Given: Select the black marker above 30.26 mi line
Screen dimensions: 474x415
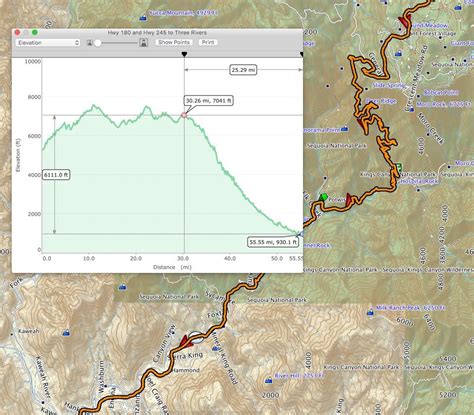Looking at the screenshot, I should 184,54.
